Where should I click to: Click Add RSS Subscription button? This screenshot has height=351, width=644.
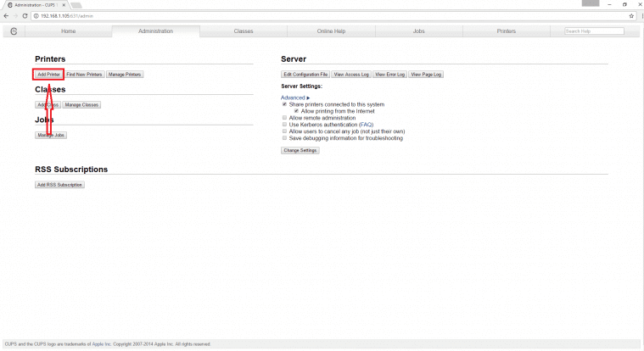59,185
